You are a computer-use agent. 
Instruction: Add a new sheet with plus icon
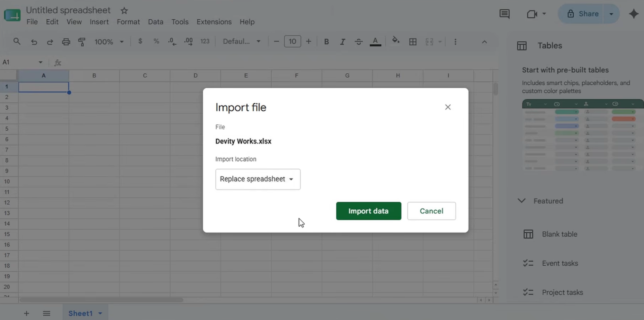coord(26,313)
